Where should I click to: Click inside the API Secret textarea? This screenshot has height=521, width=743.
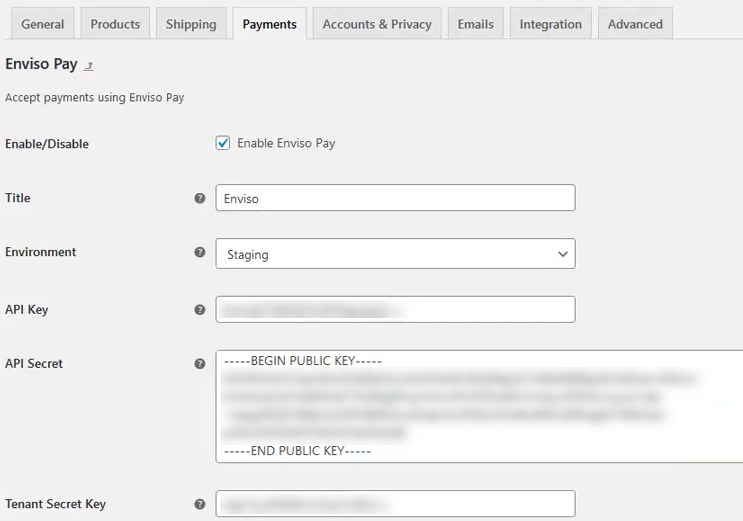click(x=479, y=406)
